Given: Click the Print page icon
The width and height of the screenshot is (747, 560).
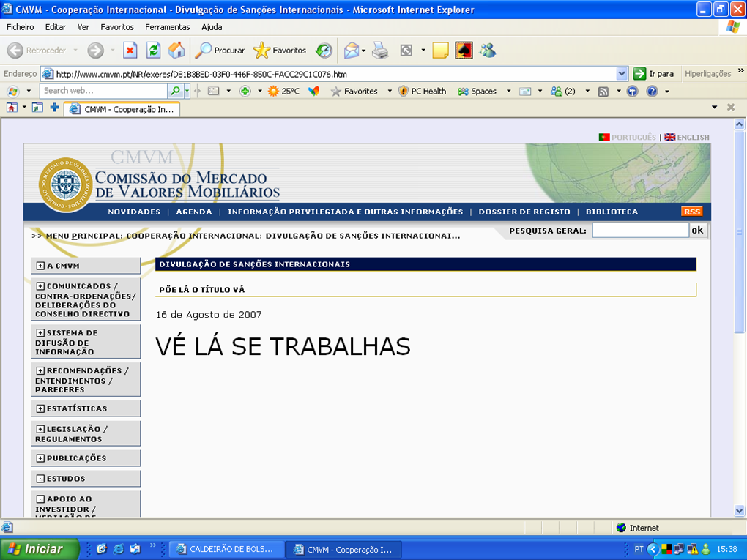Looking at the screenshot, I should [x=380, y=51].
